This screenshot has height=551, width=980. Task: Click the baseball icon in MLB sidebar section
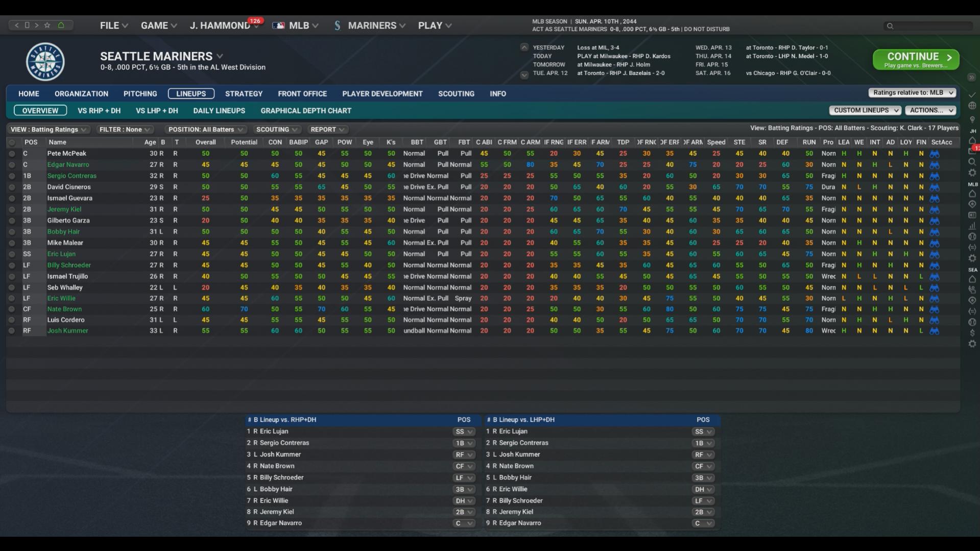tap(972, 236)
